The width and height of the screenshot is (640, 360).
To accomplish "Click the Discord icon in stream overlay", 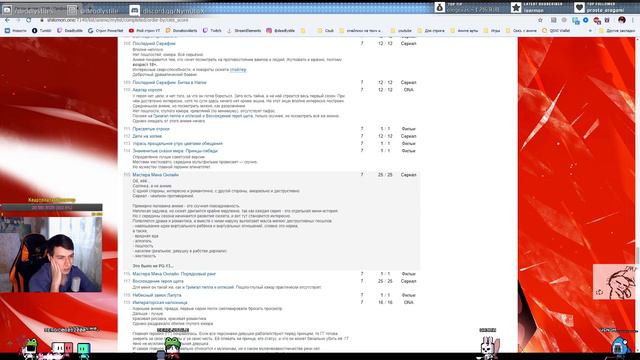I will pos(134,10).
